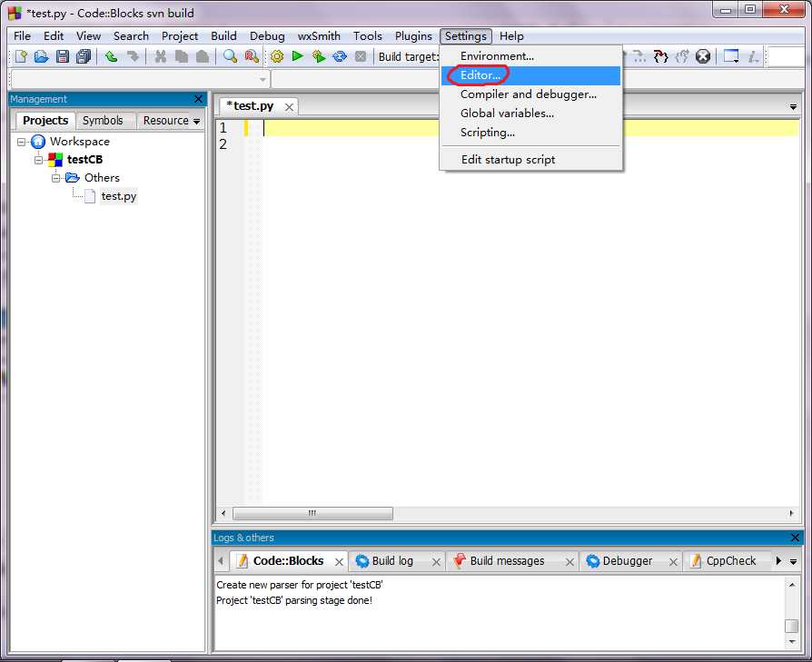Click the log line 'Project 'testCB' parsing stage done!'
812x662 pixels.
coord(294,601)
